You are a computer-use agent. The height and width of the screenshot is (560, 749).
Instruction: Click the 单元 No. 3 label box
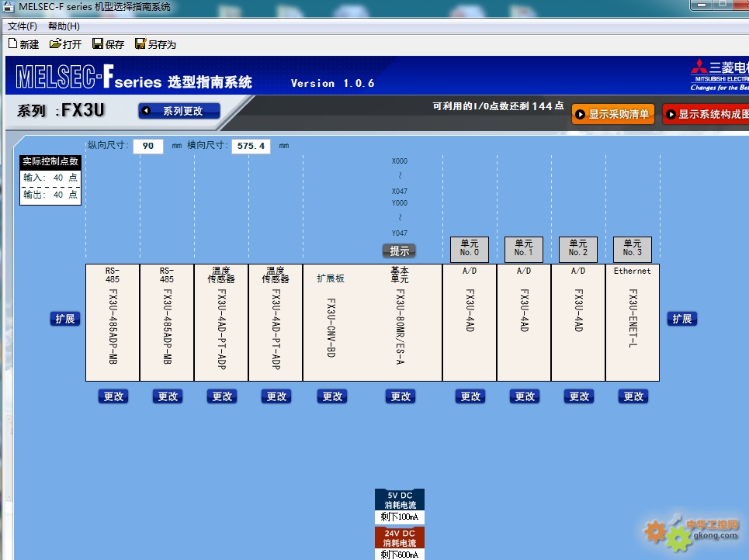point(633,249)
